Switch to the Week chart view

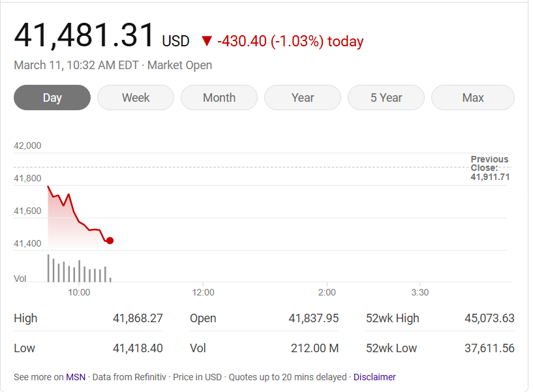click(136, 98)
